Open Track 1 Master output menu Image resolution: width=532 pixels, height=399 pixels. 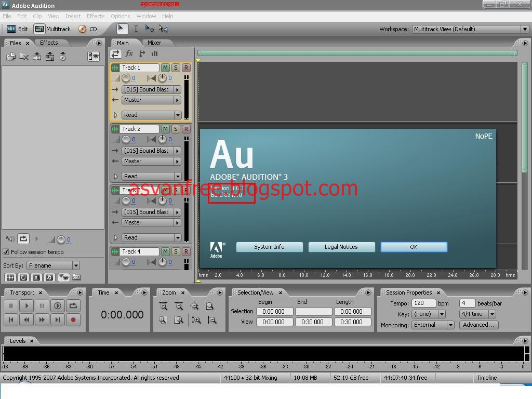coord(151,100)
